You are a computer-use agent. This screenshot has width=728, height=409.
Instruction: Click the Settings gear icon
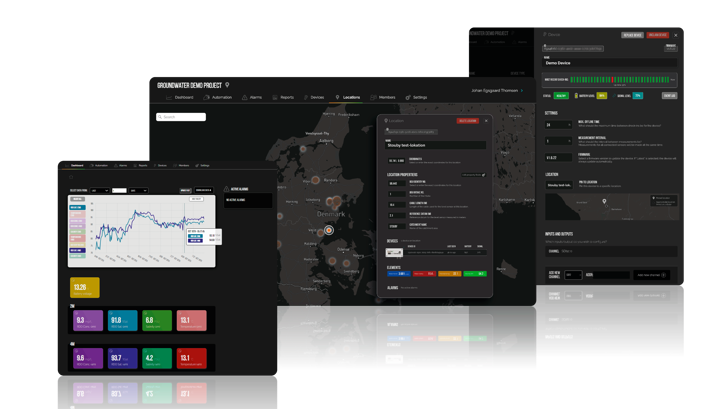[x=408, y=98]
